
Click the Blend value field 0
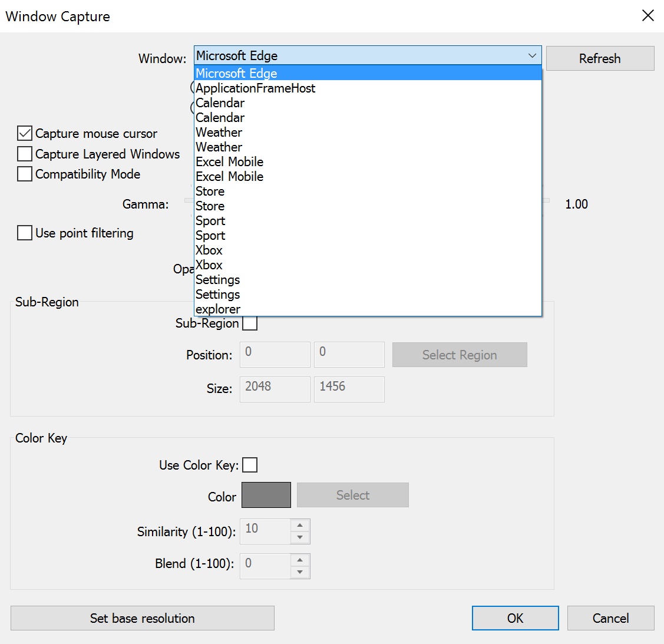coord(266,566)
